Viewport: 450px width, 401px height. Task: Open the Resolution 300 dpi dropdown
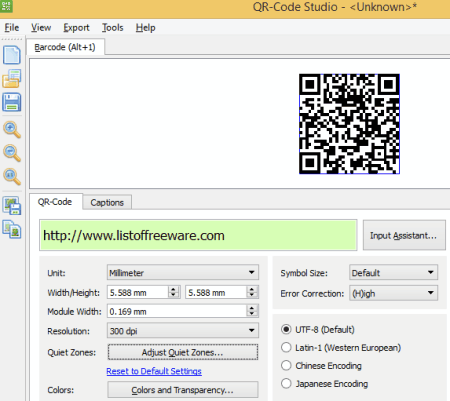[183, 331]
